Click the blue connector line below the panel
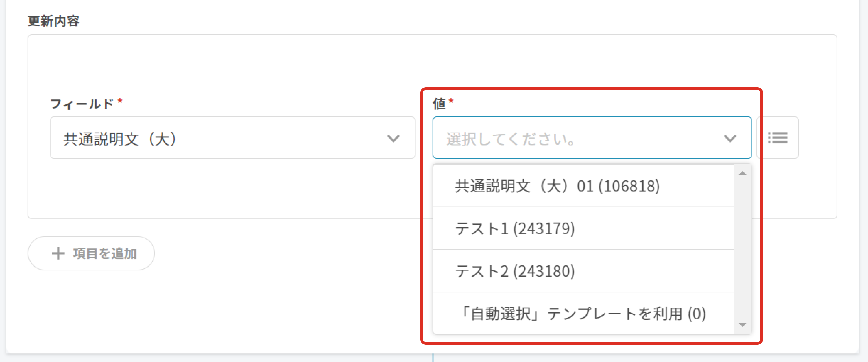 tap(433, 358)
